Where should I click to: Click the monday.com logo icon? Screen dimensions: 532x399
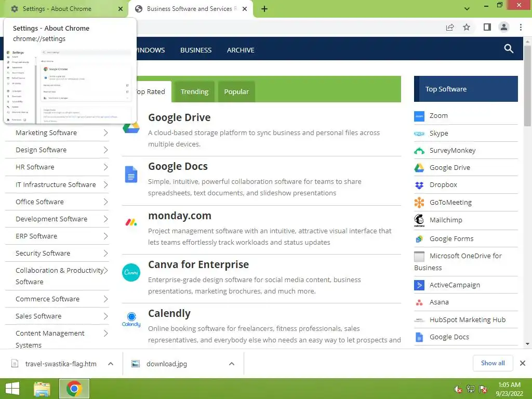(x=131, y=222)
